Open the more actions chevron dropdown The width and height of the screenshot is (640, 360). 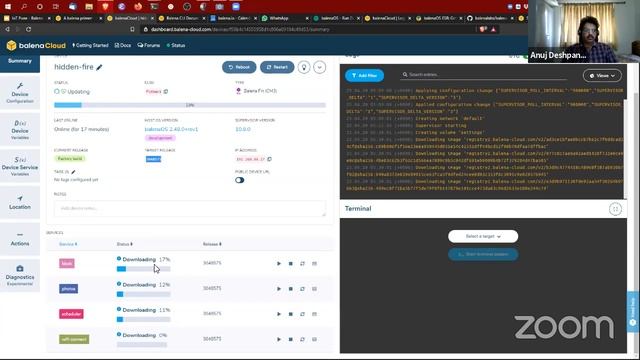[x=320, y=67]
